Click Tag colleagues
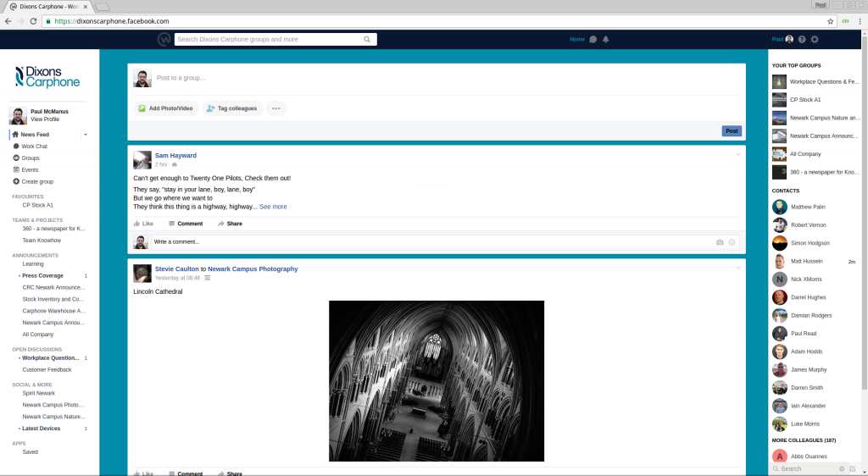868x476 pixels. (x=232, y=108)
